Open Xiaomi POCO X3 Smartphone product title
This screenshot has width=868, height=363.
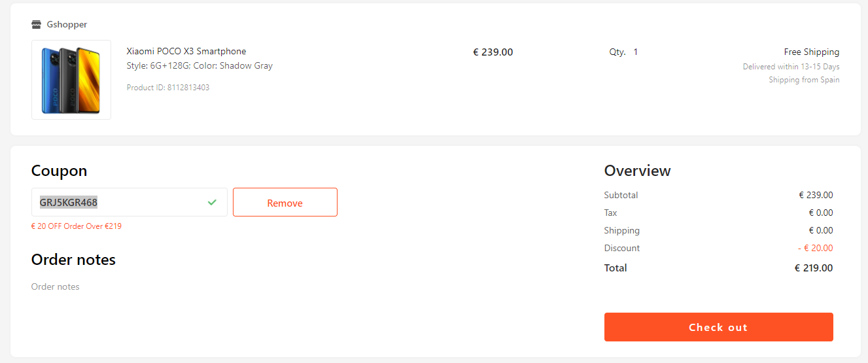186,52
